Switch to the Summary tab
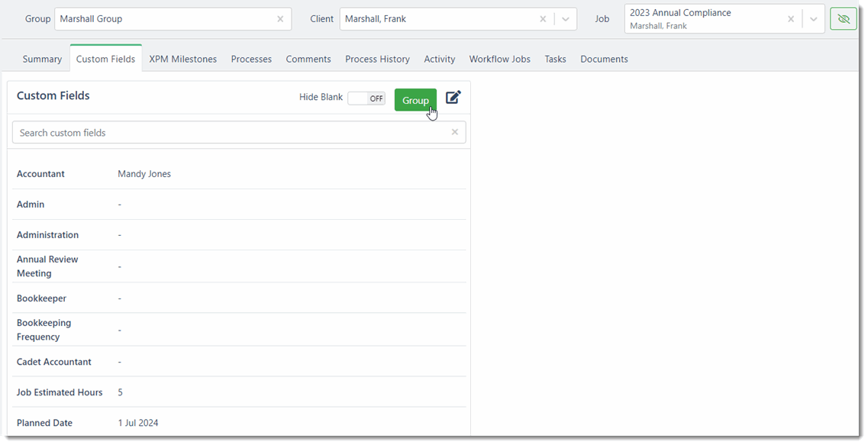The height and width of the screenshot is (445, 868). pos(42,59)
